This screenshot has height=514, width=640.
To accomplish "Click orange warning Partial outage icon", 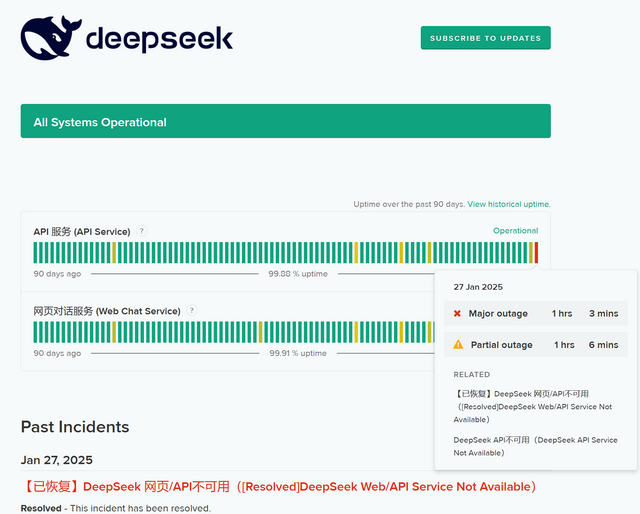I will [458, 345].
